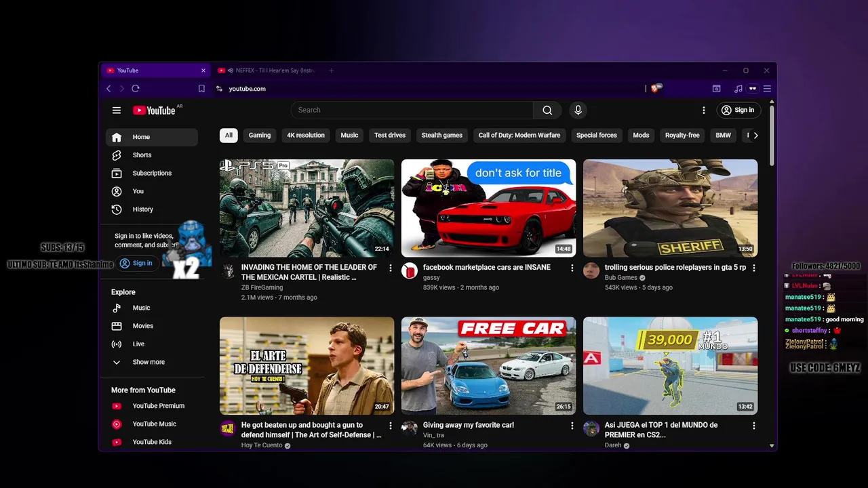Select the Test drives filter chip
The width and height of the screenshot is (868, 488).
[390, 135]
